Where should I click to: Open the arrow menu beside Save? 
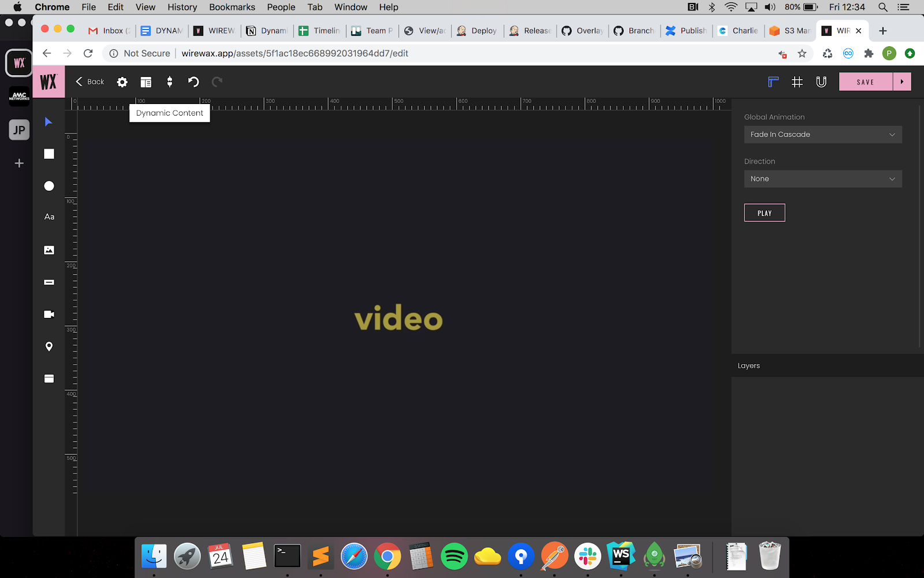(901, 82)
